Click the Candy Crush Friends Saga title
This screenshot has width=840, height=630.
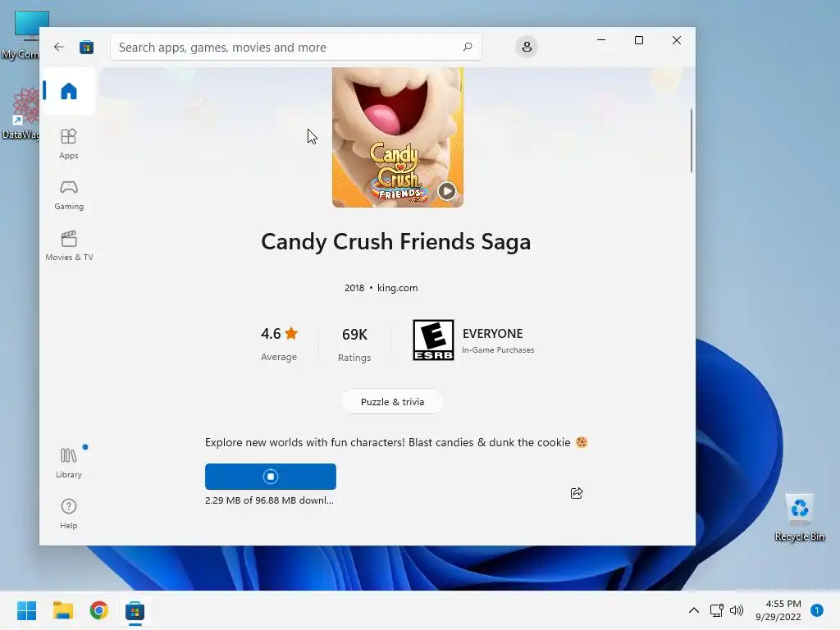(x=396, y=242)
